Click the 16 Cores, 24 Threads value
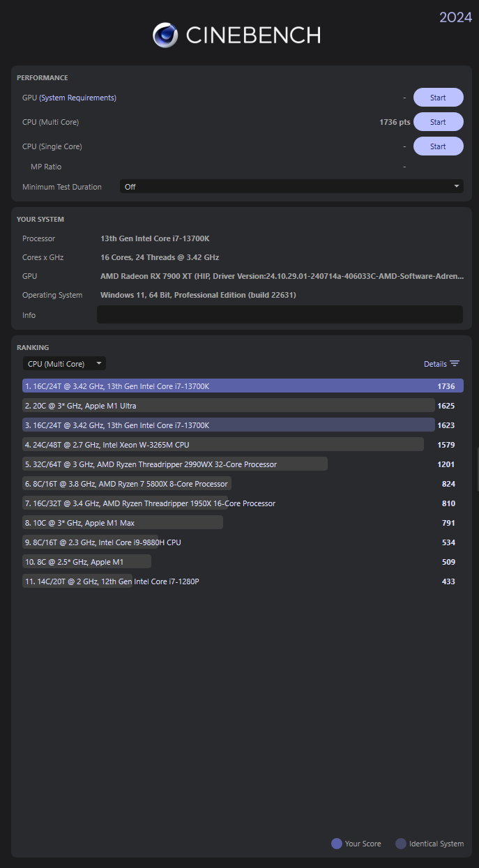Screen dimensions: 479x868 (160, 257)
